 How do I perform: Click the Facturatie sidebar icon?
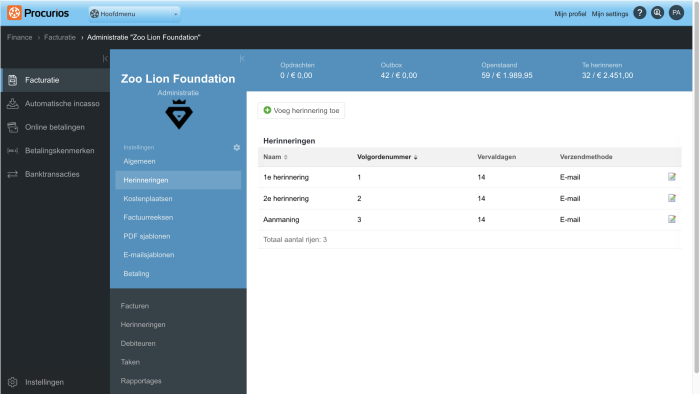pyautogui.click(x=12, y=80)
